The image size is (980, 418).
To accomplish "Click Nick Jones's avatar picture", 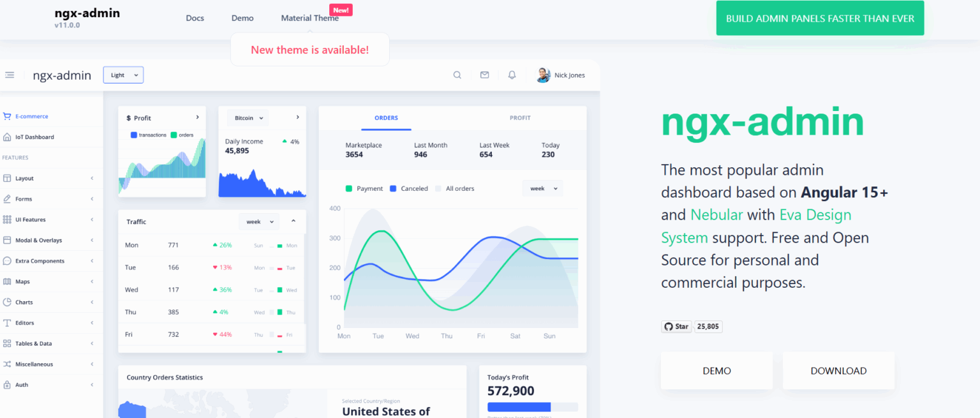I will (x=543, y=75).
